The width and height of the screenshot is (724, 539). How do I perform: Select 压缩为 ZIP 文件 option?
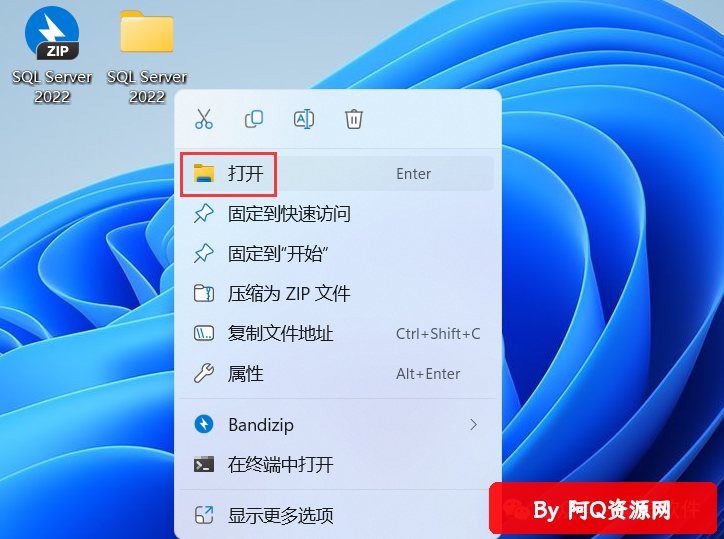(x=337, y=294)
